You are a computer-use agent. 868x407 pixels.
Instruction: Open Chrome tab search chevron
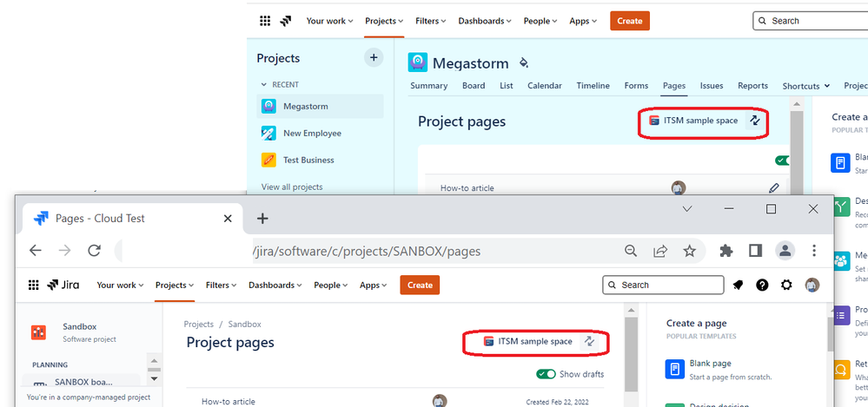[687, 209]
